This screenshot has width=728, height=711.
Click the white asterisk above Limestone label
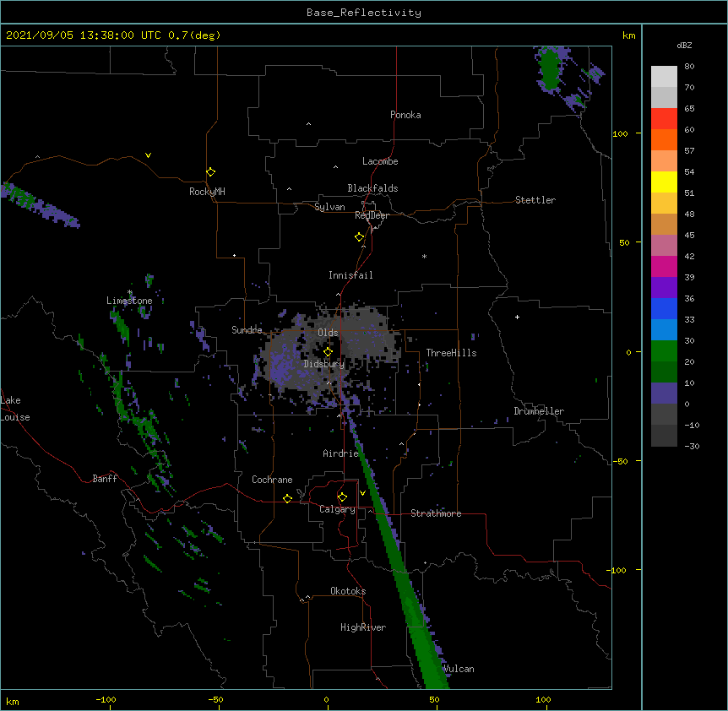pos(130,292)
